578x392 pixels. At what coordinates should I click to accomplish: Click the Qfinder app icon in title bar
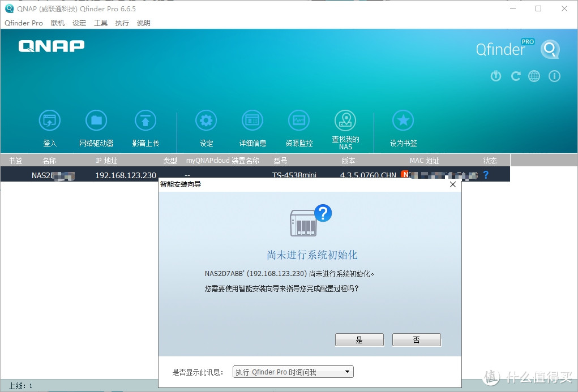[9, 8]
